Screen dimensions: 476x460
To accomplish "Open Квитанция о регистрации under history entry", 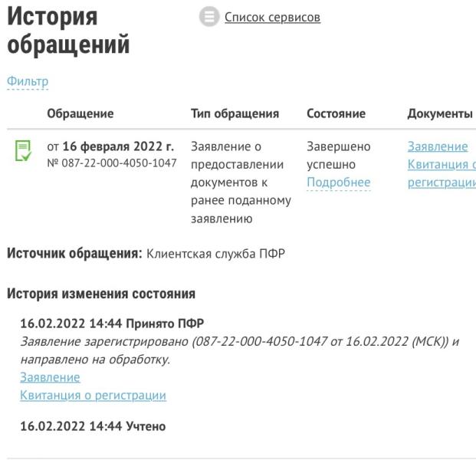I will (x=93, y=396).
